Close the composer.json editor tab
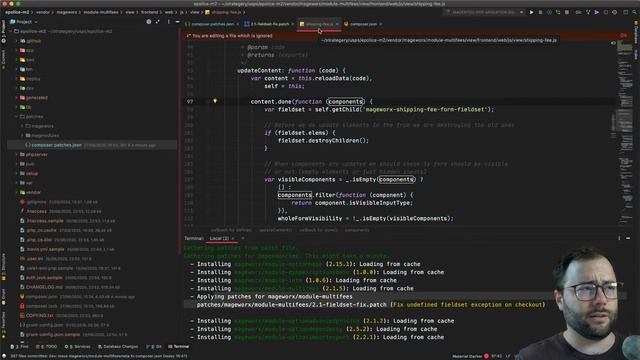The width and height of the screenshot is (640, 360). tap(381, 24)
